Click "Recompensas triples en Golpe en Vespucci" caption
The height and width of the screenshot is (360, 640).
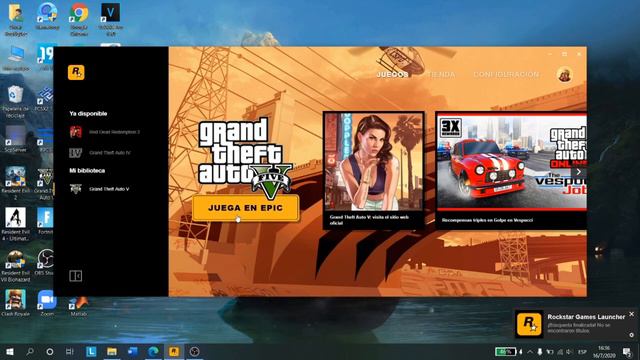point(487,220)
